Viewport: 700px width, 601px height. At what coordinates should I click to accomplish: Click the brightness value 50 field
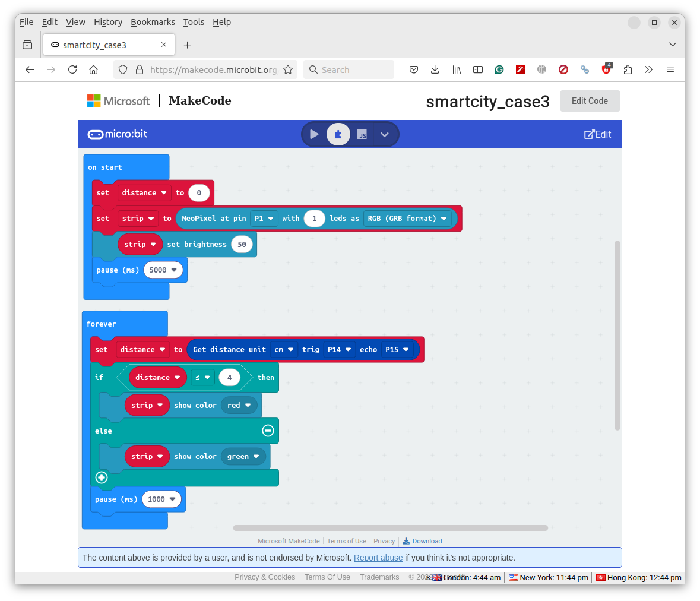pyautogui.click(x=242, y=244)
